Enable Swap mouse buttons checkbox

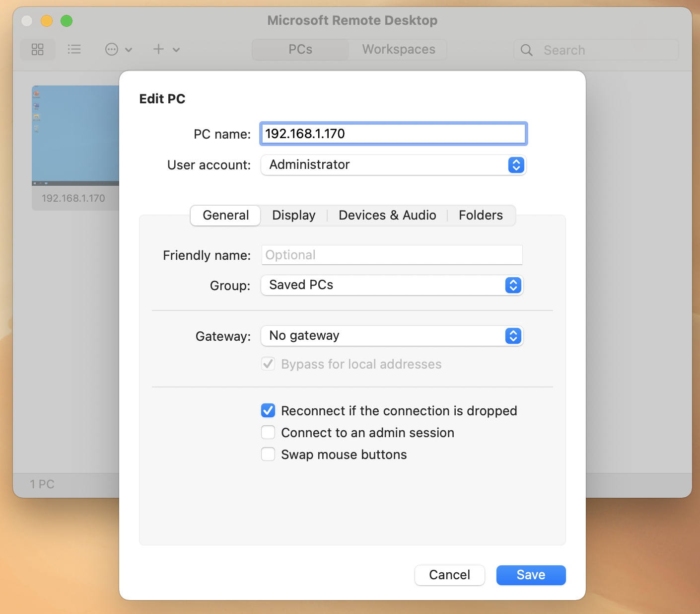[268, 454]
